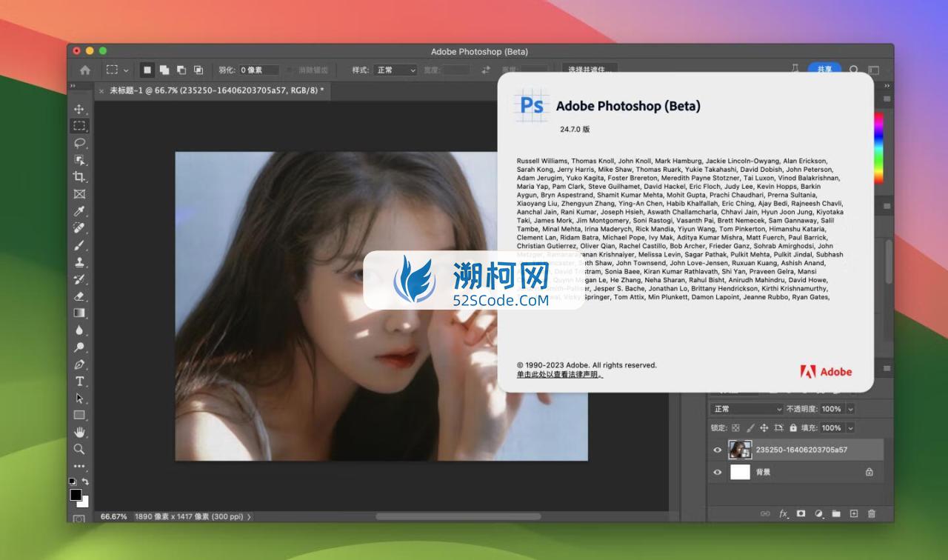This screenshot has height=560, width=948.
Task: Click the foreground color swatch
Action: 75,494
